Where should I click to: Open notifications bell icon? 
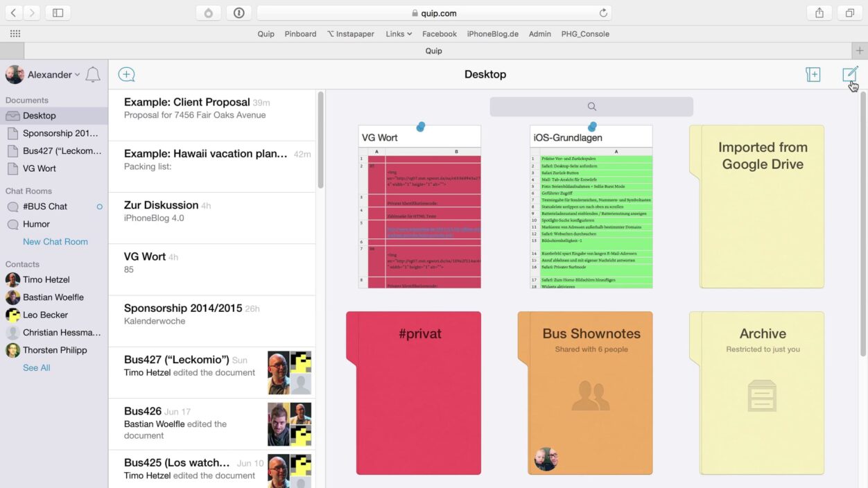pos(93,75)
